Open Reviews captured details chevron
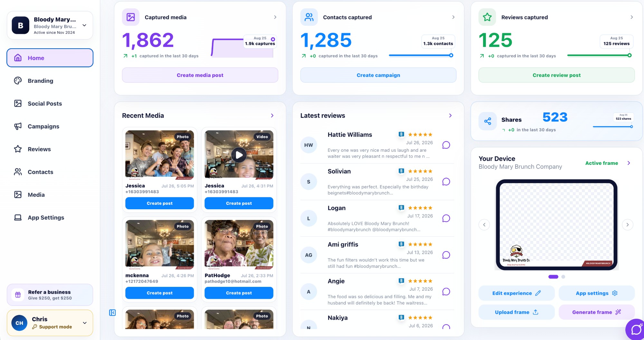 point(632,17)
